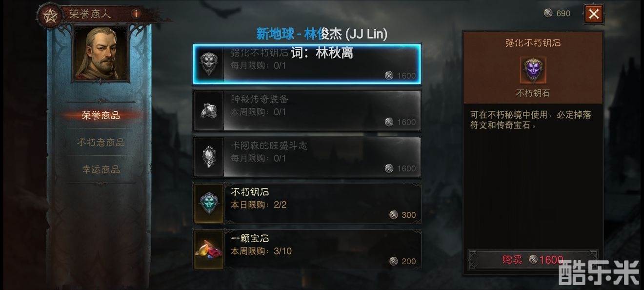Click the 卡阿森的旺盛斗志 item icon
644x290 pixels.
pyautogui.click(x=209, y=157)
